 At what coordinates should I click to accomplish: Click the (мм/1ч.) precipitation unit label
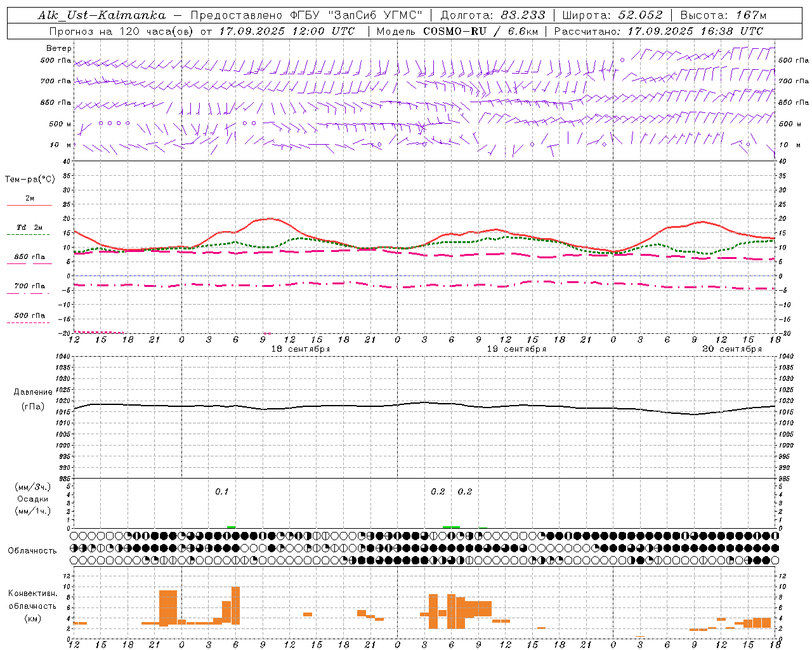(33, 511)
